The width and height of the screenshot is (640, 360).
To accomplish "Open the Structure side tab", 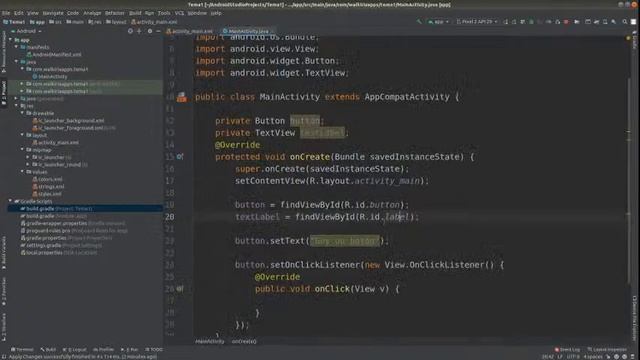I will coord(4,327).
